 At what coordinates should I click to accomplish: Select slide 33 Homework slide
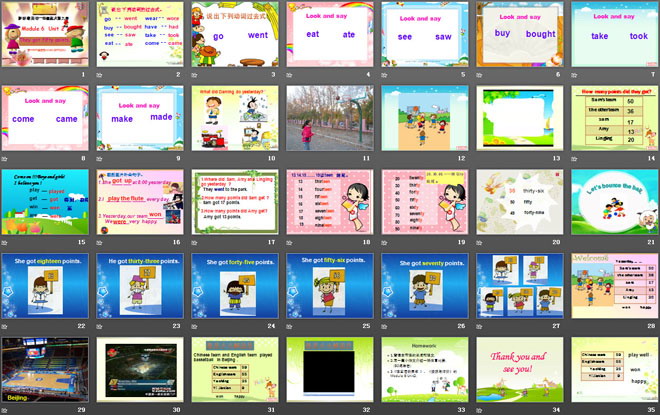[x=425, y=369]
